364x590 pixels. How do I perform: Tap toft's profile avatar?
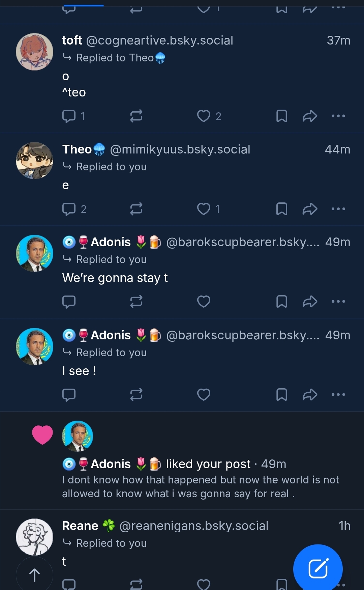tap(34, 52)
